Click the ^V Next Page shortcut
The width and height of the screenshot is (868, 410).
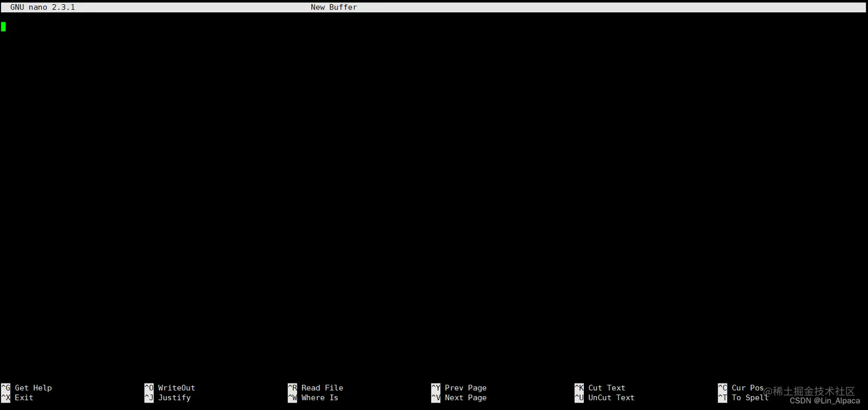click(459, 397)
